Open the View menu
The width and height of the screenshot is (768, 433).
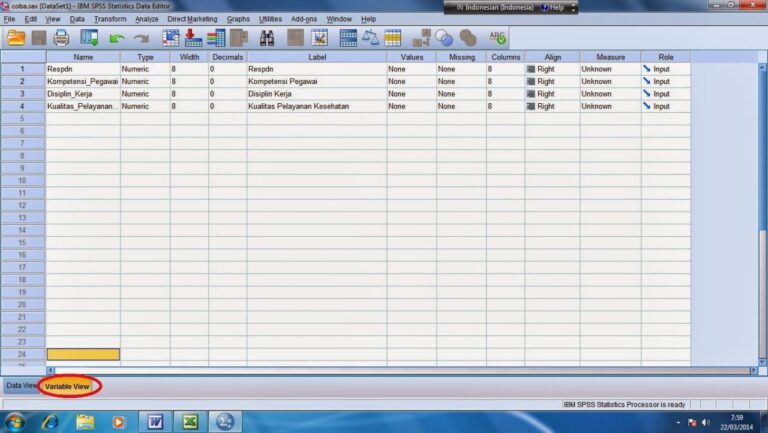point(53,19)
